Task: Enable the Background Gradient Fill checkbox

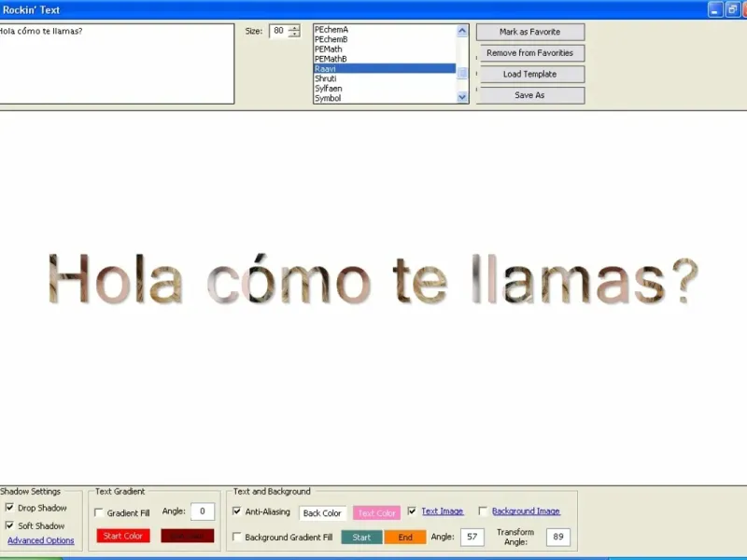Action: 237,537
